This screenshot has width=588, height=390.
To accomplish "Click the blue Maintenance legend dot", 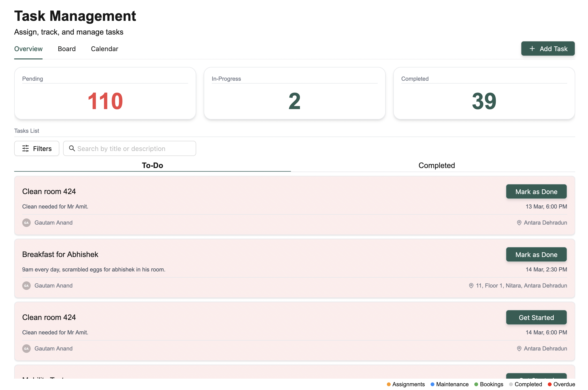I will pyautogui.click(x=432, y=384).
